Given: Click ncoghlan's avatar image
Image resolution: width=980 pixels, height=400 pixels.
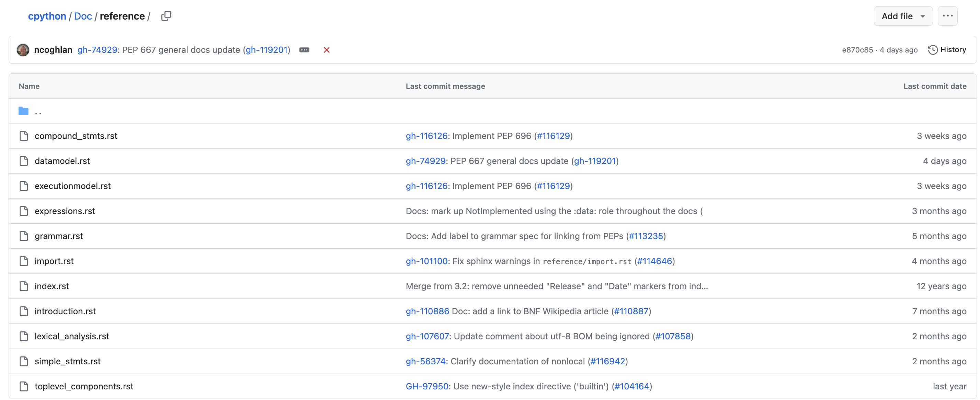Looking at the screenshot, I should [23, 50].
